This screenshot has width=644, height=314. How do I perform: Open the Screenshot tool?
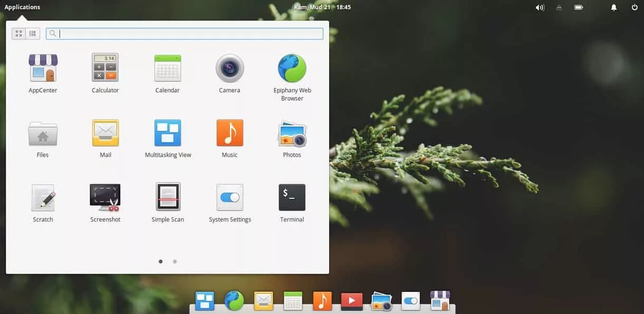point(105,203)
